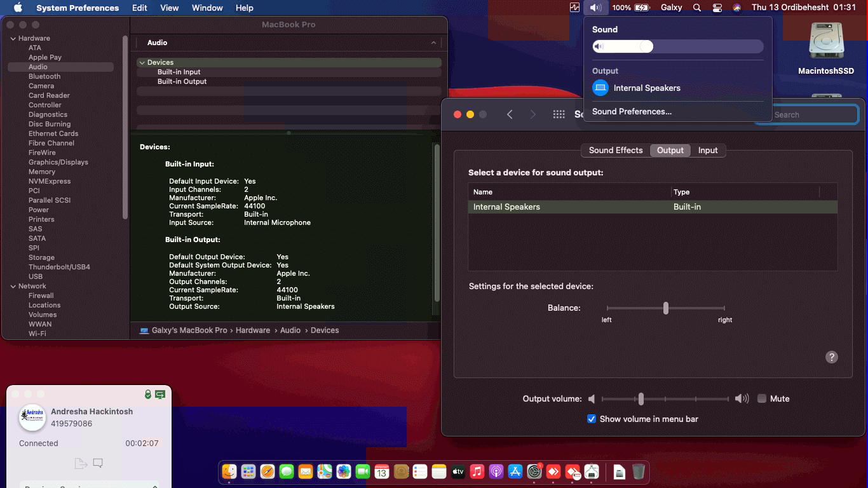Click the Spotlight search icon in menu bar
This screenshot has width=868, height=488.
697,8
